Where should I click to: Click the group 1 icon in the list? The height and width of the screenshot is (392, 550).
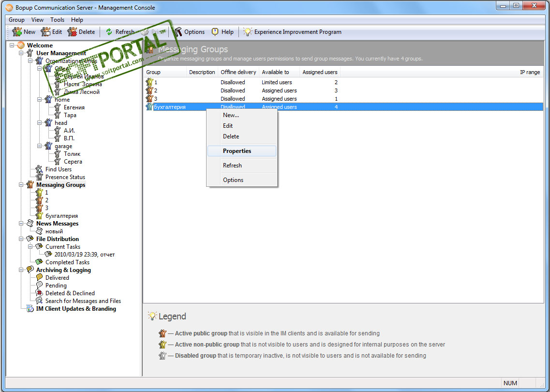point(150,82)
